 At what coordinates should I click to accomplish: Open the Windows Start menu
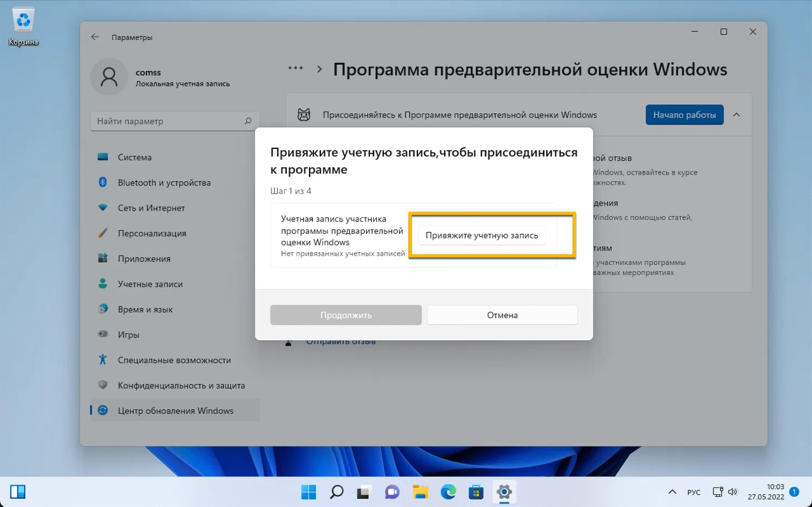[x=309, y=492]
